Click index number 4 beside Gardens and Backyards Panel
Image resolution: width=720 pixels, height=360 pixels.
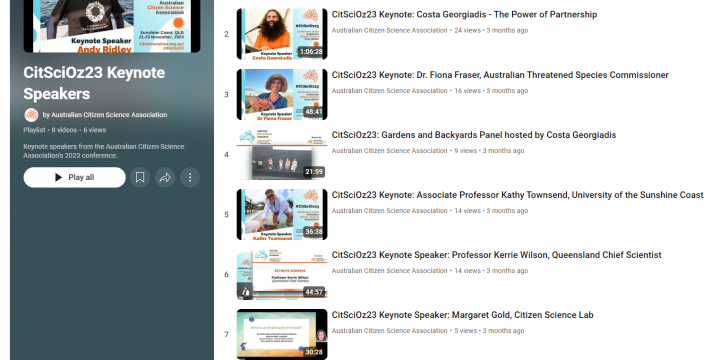226,155
